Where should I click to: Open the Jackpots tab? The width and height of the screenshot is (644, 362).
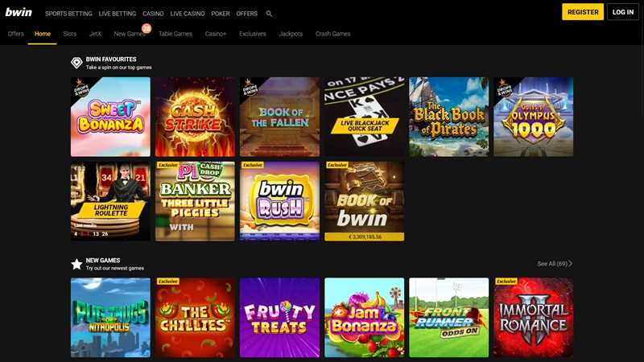(x=291, y=34)
